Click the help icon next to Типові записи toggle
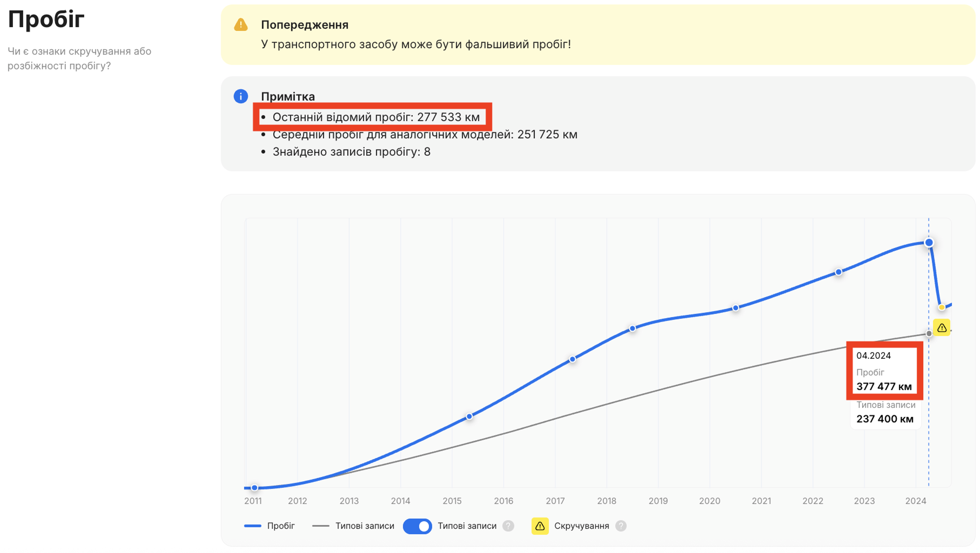 point(508,526)
